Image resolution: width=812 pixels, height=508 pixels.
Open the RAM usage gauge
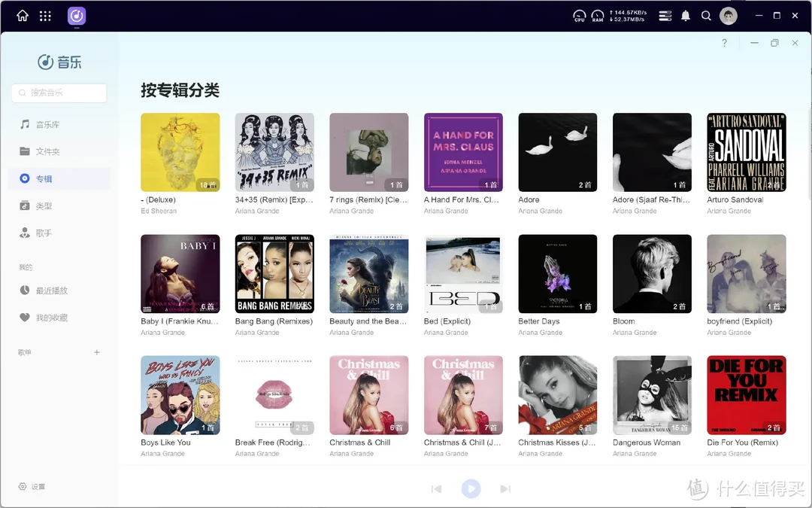click(x=597, y=16)
